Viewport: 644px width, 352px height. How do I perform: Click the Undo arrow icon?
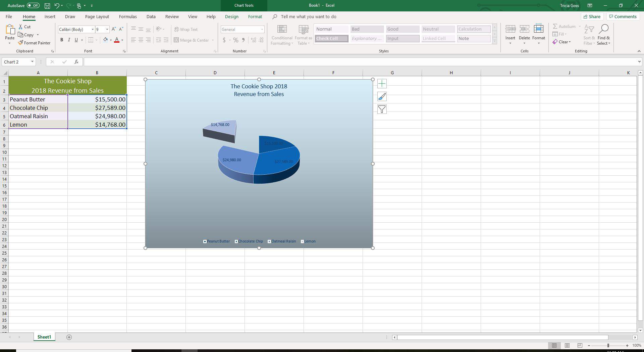click(x=57, y=6)
